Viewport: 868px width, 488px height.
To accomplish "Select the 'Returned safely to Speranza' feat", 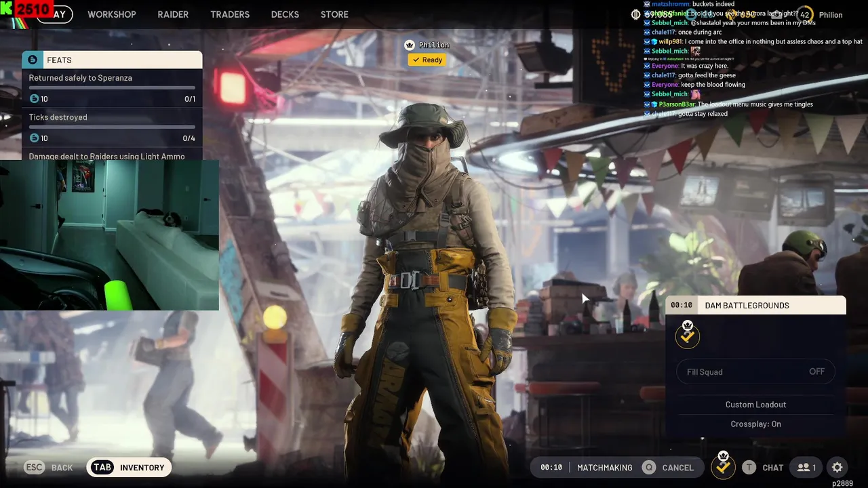I will (112, 88).
